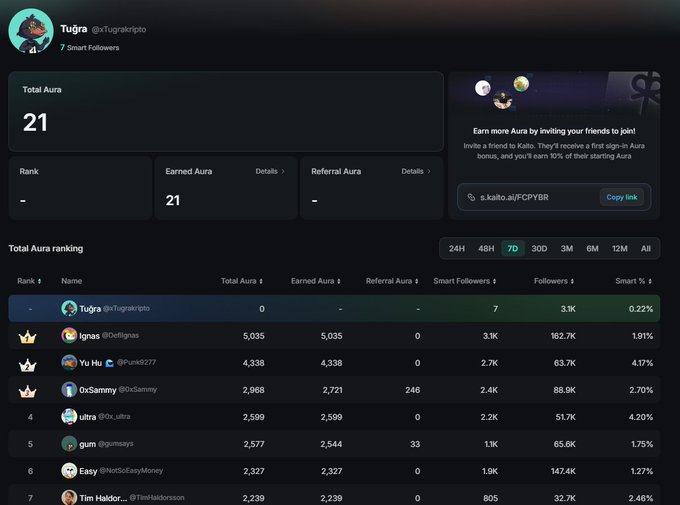
Task: Select the 6M timeframe tab
Action: tap(592, 249)
